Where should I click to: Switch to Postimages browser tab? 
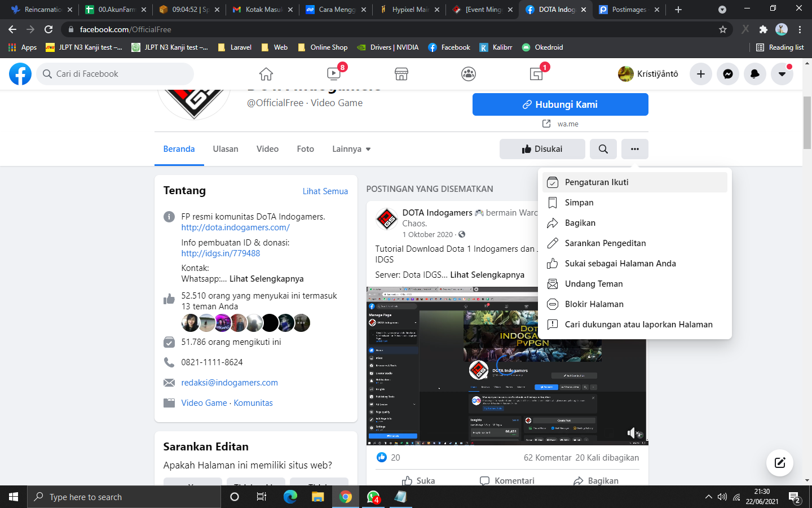(x=629, y=10)
